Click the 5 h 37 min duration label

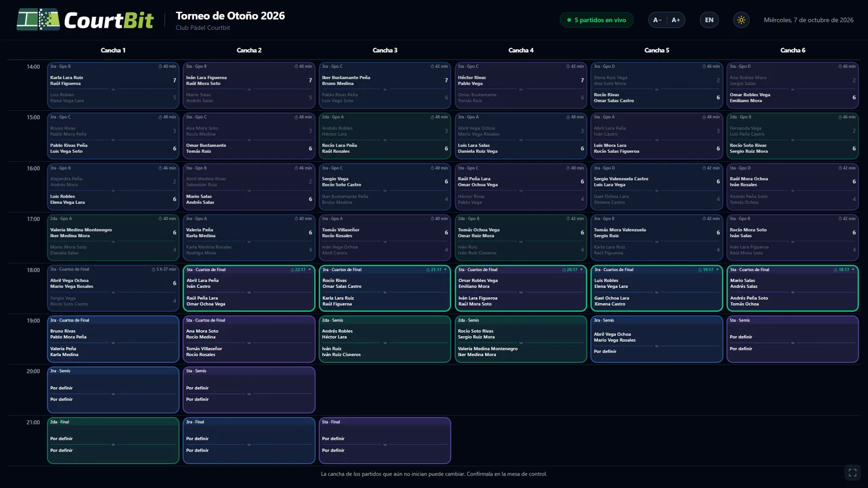164,269
